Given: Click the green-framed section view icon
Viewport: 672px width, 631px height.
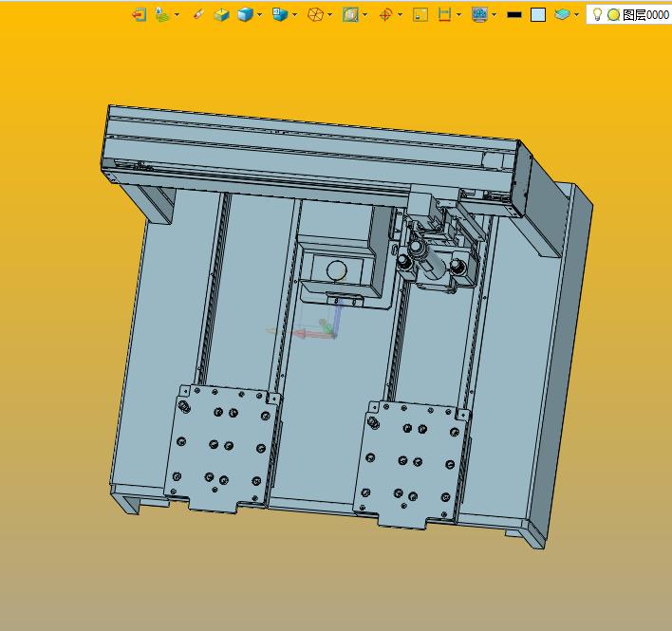Looking at the screenshot, I should (x=350, y=15).
